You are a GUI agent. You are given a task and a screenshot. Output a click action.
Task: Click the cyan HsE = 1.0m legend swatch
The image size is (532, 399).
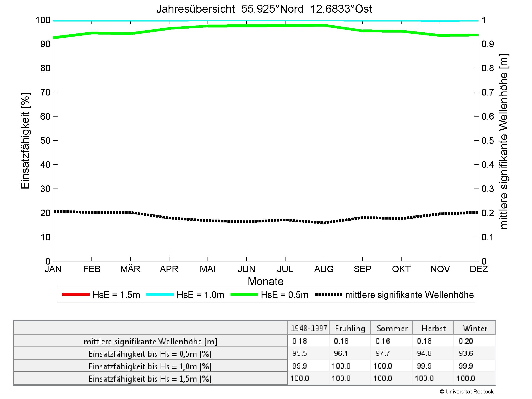(x=160, y=295)
